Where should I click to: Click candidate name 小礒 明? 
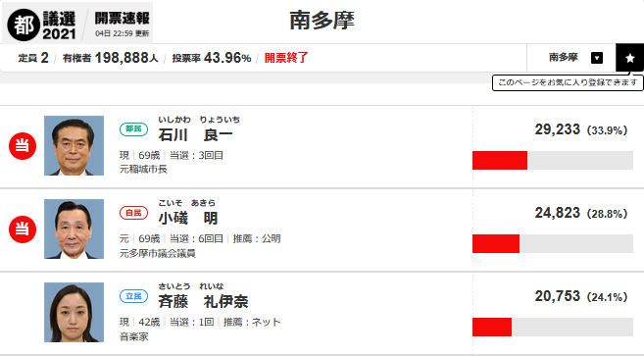188,219
